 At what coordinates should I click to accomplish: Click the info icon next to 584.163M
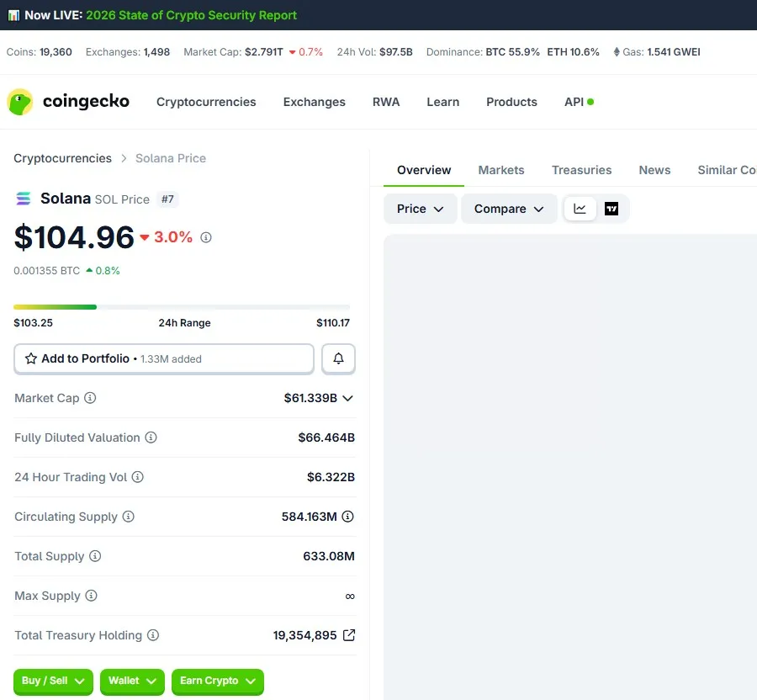[x=347, y=517]
